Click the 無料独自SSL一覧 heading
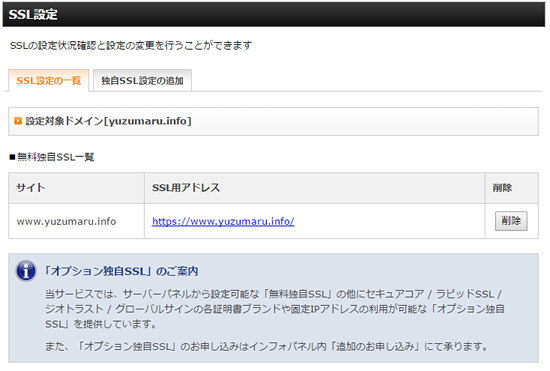The image size is (550, 371). [x=52, y=157]
